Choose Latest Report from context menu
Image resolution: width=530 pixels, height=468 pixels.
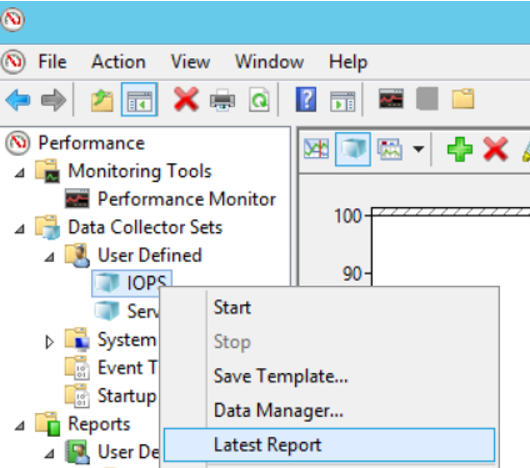(x=329, y=445)
